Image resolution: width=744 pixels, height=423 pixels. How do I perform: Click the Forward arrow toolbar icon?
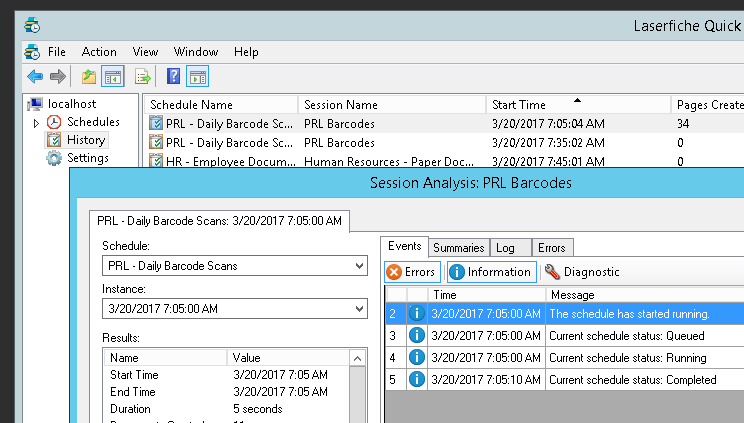coord(57,76)
